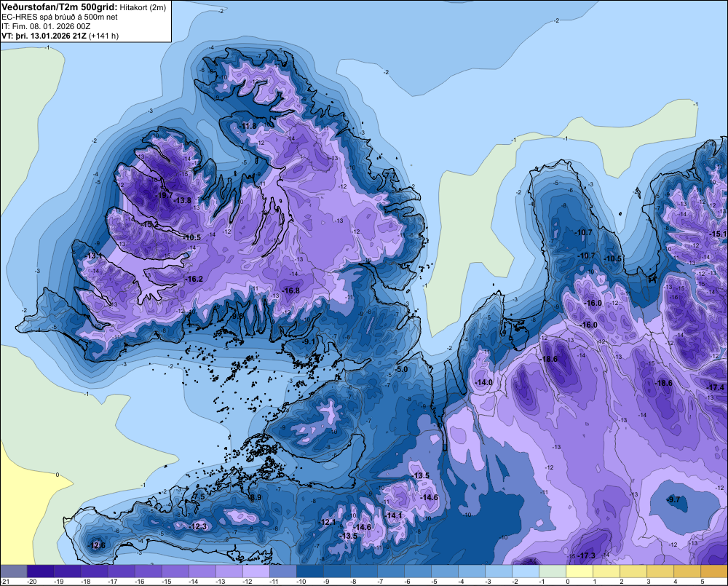The image size is (728, 586).
Task: Select the -12.1 temperature label
Action: pyautogui.click(x=328, y=522)
